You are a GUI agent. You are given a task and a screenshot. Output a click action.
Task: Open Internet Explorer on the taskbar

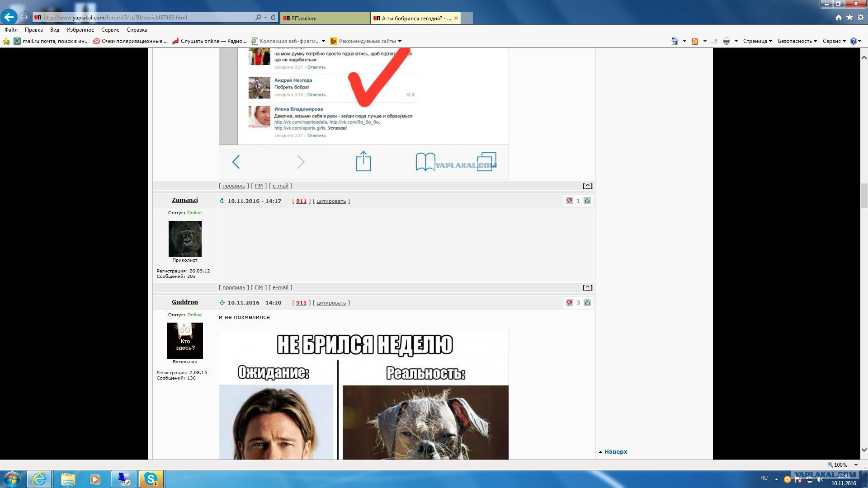tap(39, 479)
